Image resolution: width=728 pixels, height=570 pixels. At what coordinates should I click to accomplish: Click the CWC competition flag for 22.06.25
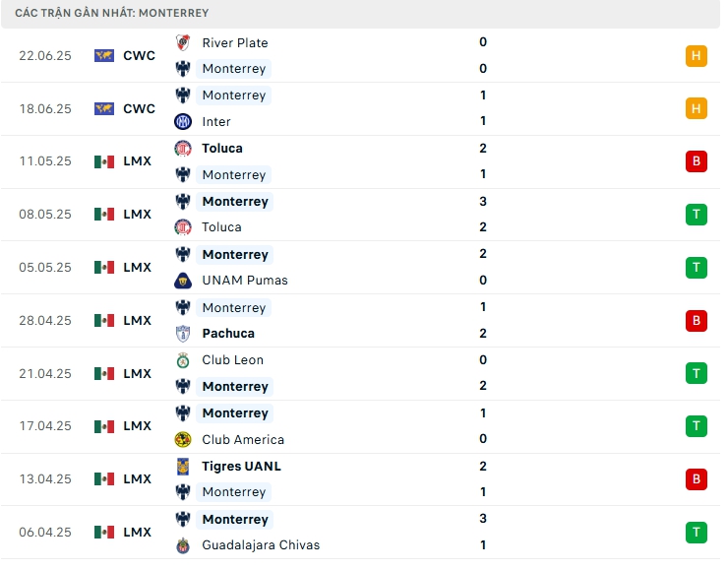pos(104,56)
